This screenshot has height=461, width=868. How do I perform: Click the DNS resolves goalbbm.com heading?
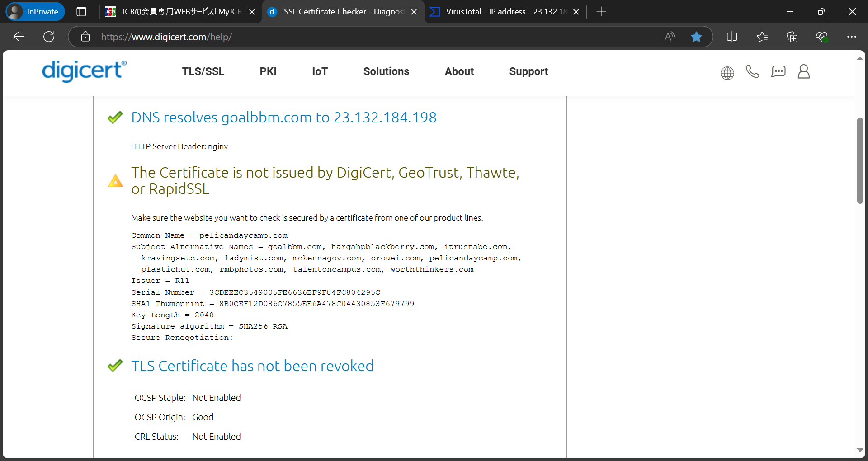[284, 118]
